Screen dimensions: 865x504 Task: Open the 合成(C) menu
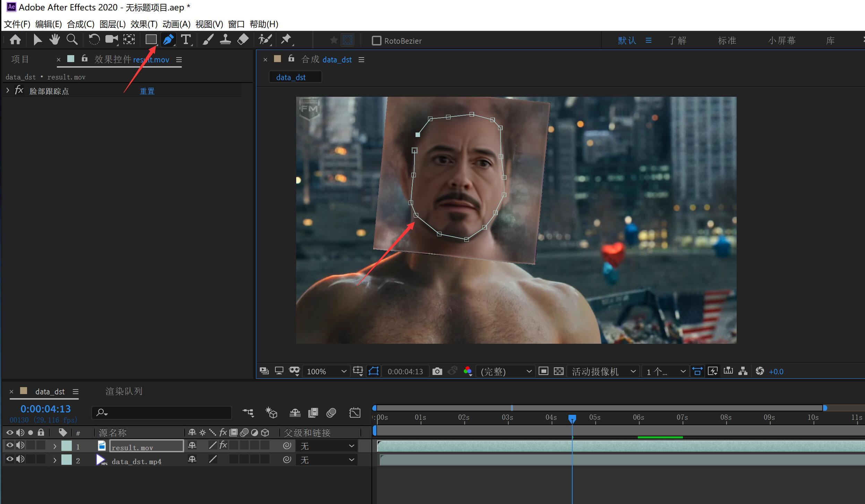point(80,24)
